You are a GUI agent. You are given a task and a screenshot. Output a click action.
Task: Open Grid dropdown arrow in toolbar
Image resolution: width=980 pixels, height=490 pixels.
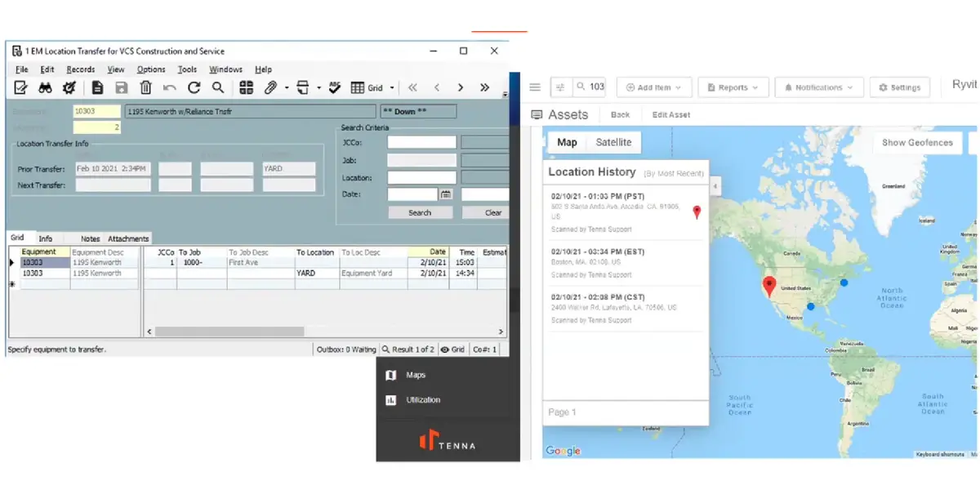[392, 88]
